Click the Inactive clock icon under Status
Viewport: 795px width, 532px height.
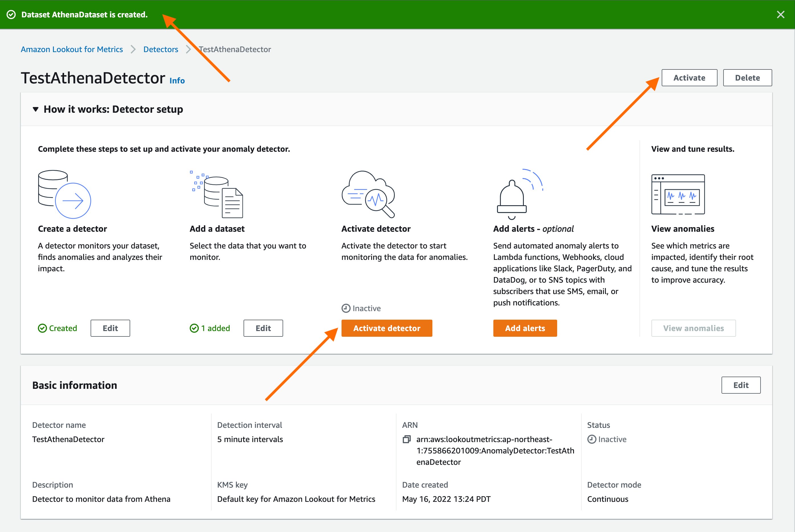592,439
